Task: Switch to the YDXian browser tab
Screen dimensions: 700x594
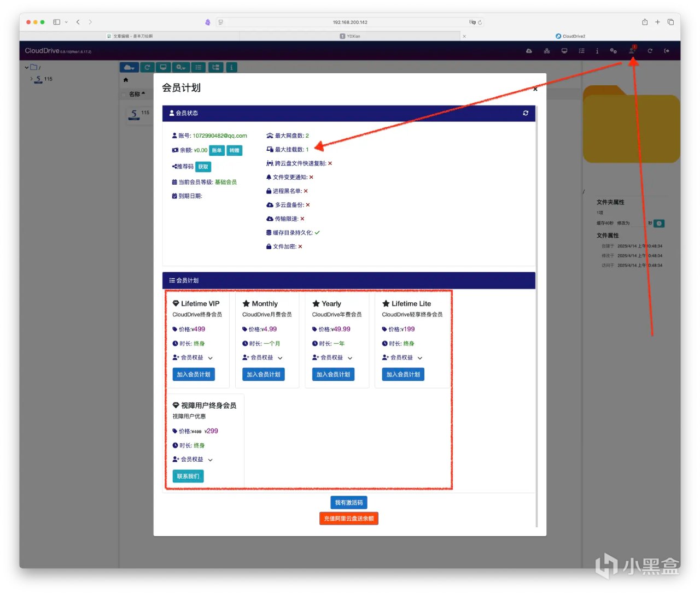Action: tap(350, 36)
